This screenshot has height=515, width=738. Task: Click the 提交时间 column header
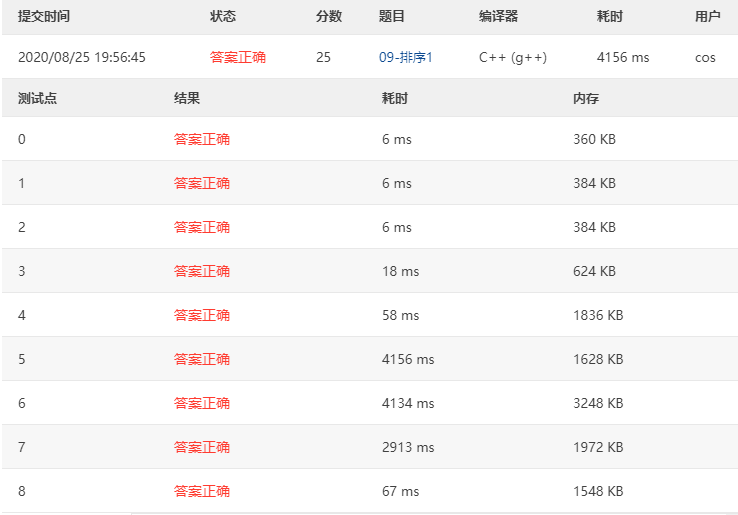click(x=44, y=16)
